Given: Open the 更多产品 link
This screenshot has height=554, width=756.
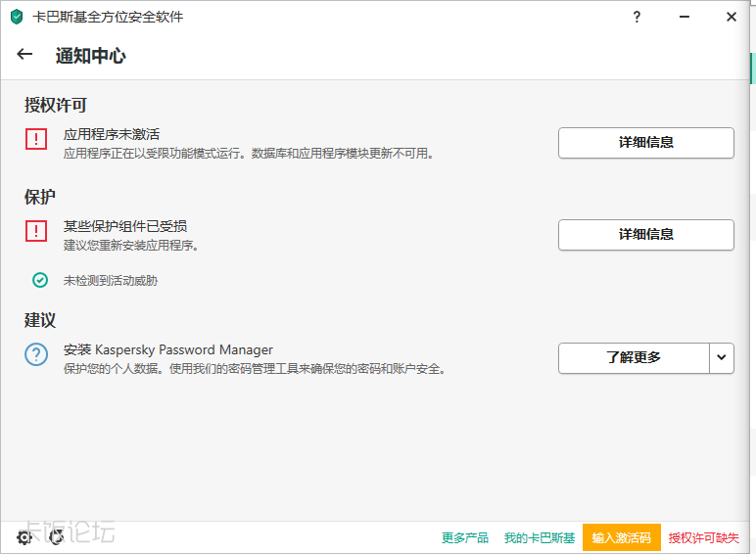Looking at the screenshot, I should pyautogui.click(x=465, y=537).
